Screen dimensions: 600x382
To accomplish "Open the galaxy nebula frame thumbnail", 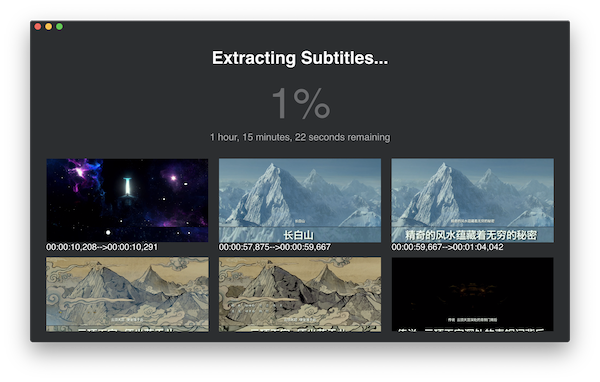I will (x=127, y=200).
